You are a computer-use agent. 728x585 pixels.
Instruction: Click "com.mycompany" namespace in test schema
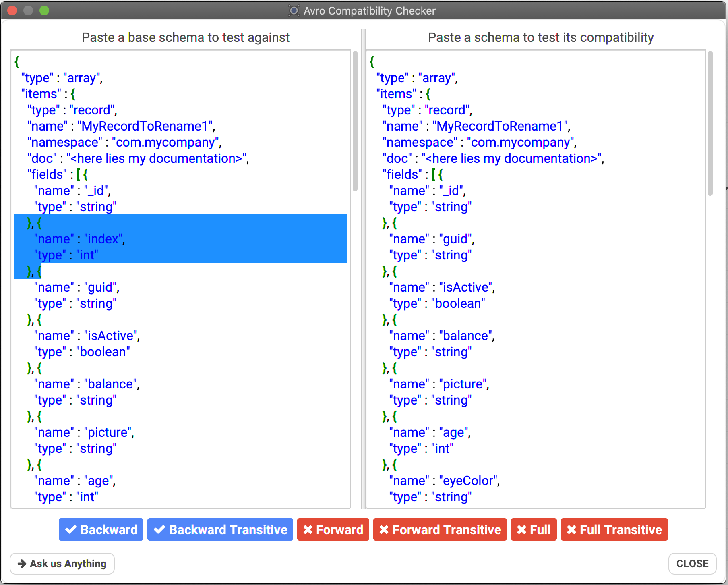(x=521, y=142)
